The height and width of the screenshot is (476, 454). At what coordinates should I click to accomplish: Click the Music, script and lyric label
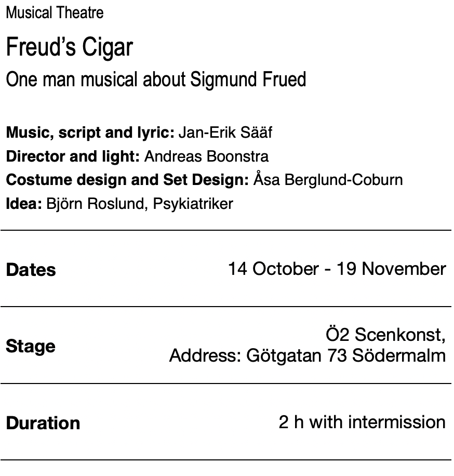(x=90, y=133)
